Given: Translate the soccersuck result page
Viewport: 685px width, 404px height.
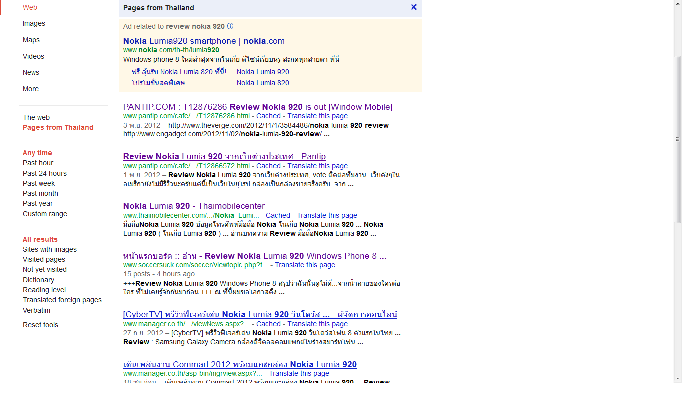Looking at the screenshot, I should tap(305, 265).
